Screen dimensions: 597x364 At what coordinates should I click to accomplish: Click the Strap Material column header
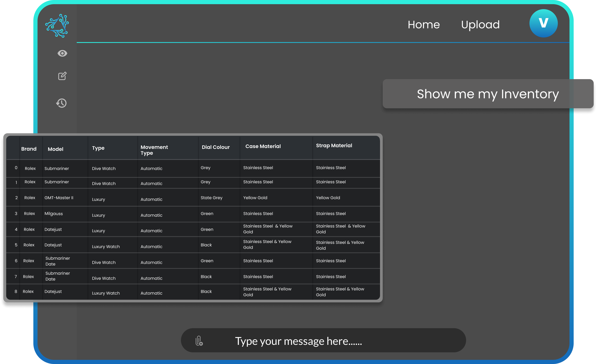pos(334,146)
